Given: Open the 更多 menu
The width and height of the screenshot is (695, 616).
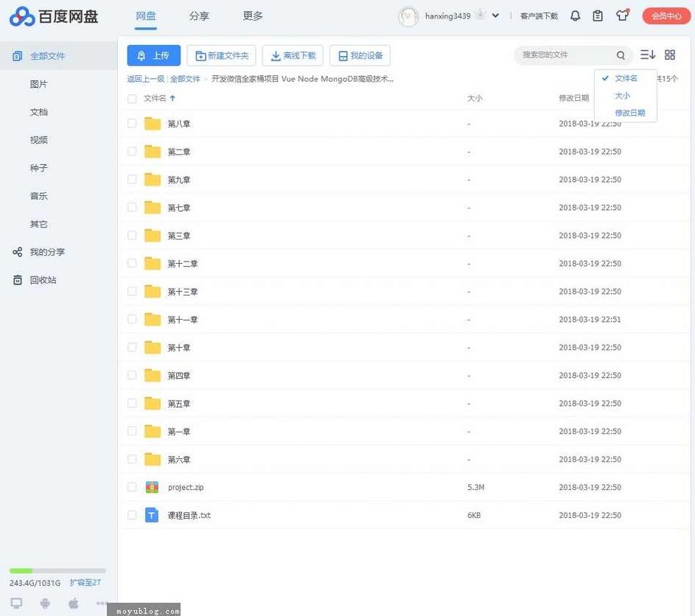Looking at the screenshot, I should pyautogui.click(x=252, y=15).
